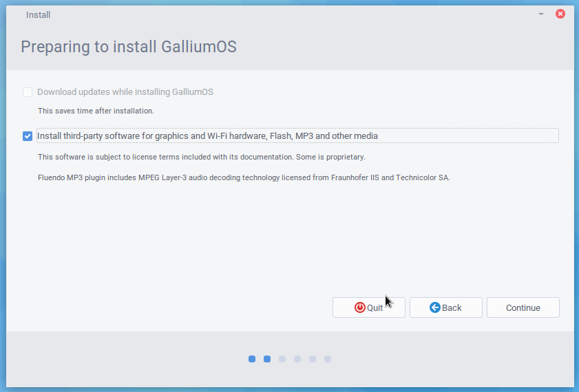Uncheck the Install third-party software checkbox
The height and width of the screenshot is (392, 579).
(28, 136)
